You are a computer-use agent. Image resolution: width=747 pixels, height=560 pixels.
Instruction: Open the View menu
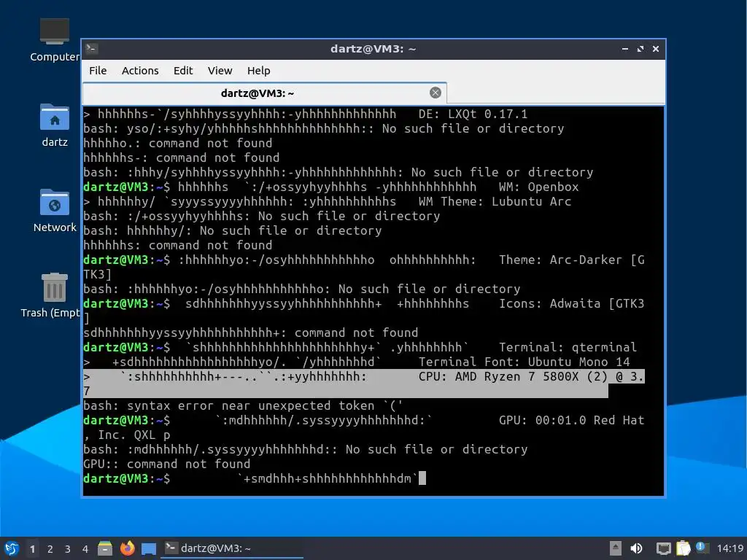pos(220,71)
